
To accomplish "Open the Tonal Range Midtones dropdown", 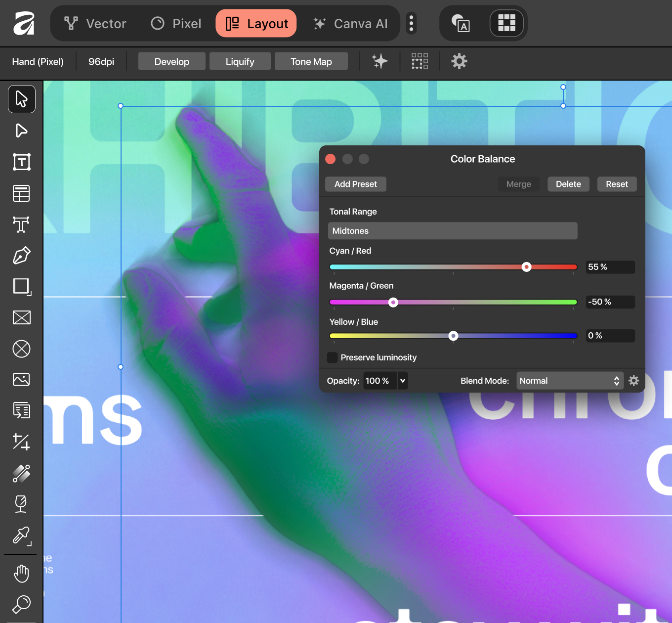I will tap(452, 231).
